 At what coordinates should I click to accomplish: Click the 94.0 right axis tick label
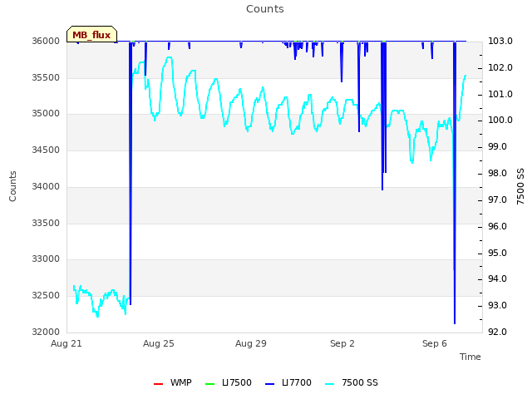(x=497, y=279)
